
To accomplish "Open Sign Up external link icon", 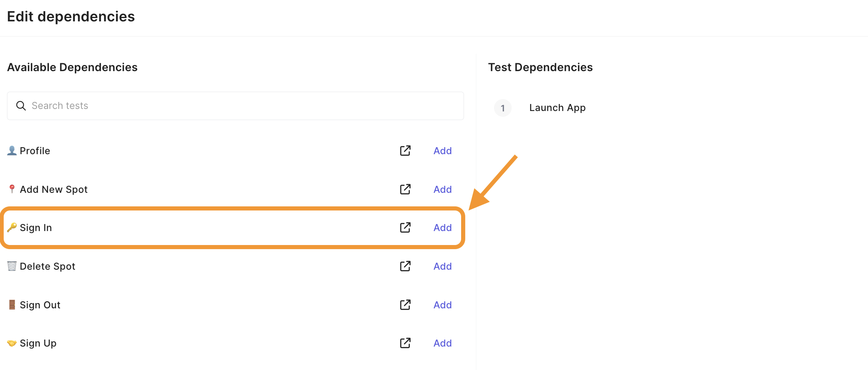I will [x=405, y=343].
